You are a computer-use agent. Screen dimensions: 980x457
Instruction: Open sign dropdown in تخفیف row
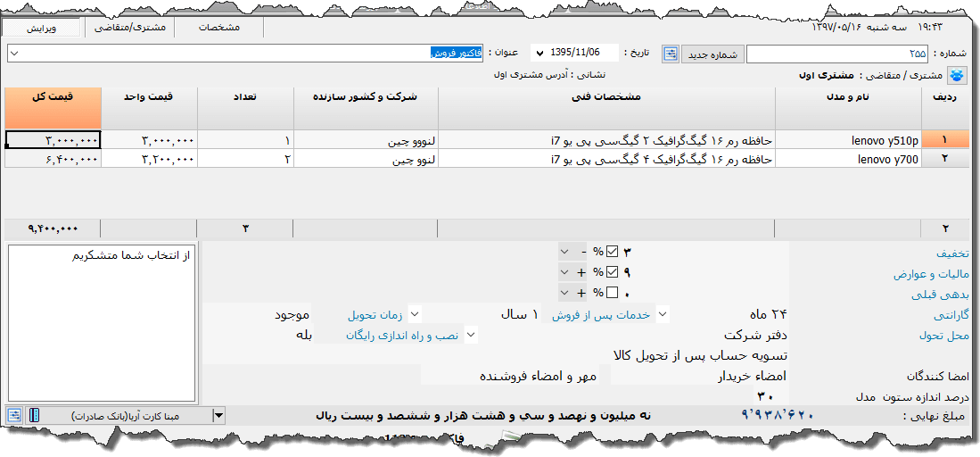[564, 251]
